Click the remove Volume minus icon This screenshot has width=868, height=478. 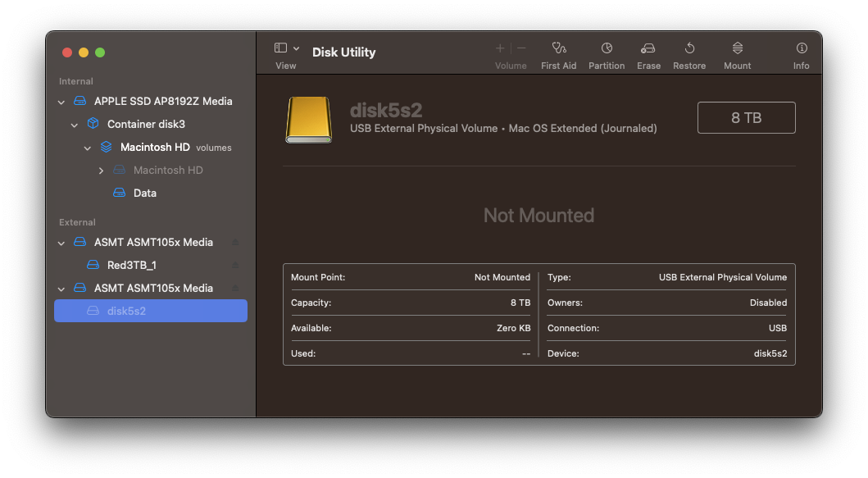tap(520, 48)
